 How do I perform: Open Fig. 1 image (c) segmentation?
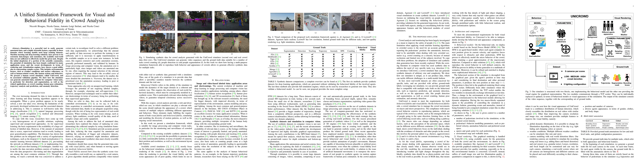point(232,21)
